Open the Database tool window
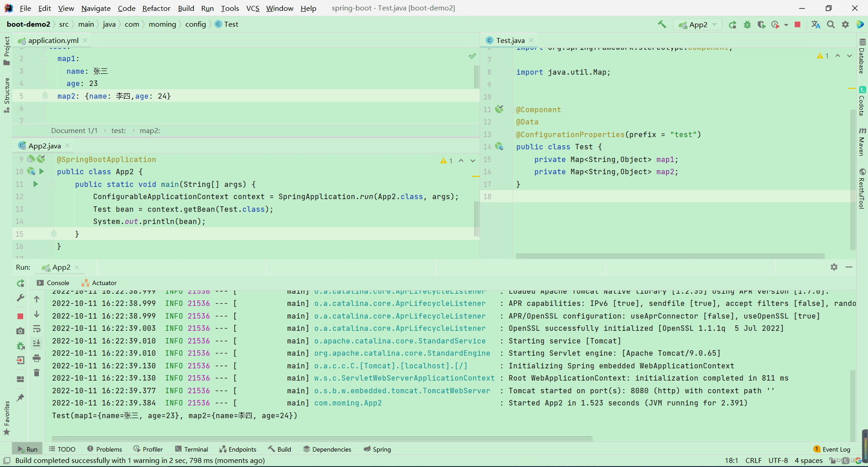This screenshot has width=868, height=467. pyautogui.click(x=862, y=56)
